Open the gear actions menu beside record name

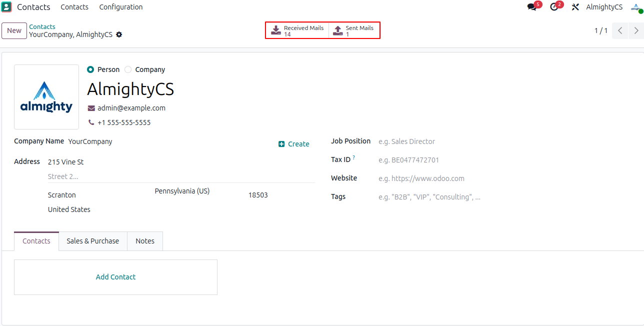click(x=119, y=34)
